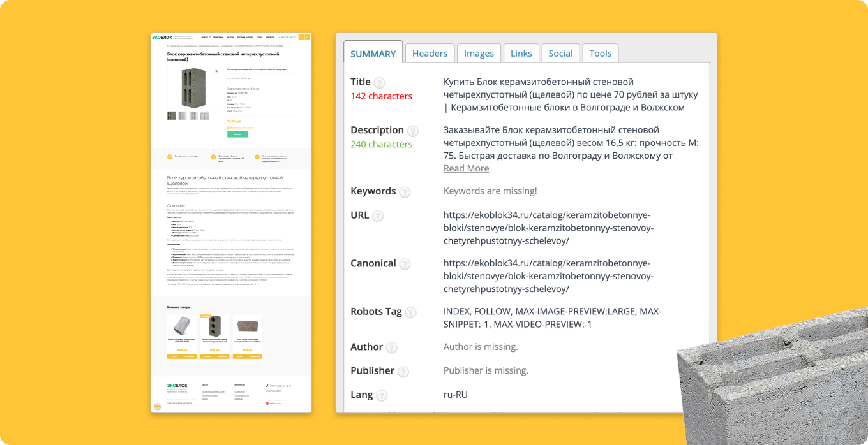Click the Robots Tag help icon
Image resolution: width=868 pixels, height=445 pixels.
click(x=410, y=312)
